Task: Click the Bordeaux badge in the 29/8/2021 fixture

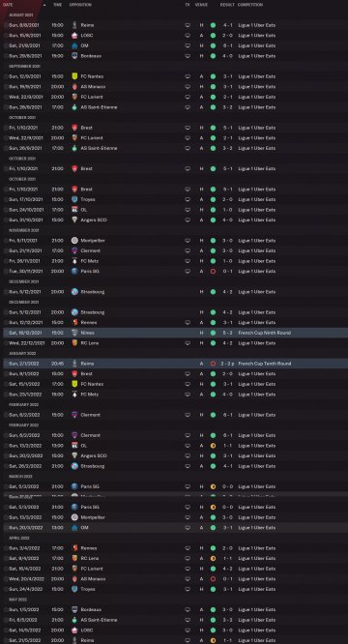Action: coord(74,56)
